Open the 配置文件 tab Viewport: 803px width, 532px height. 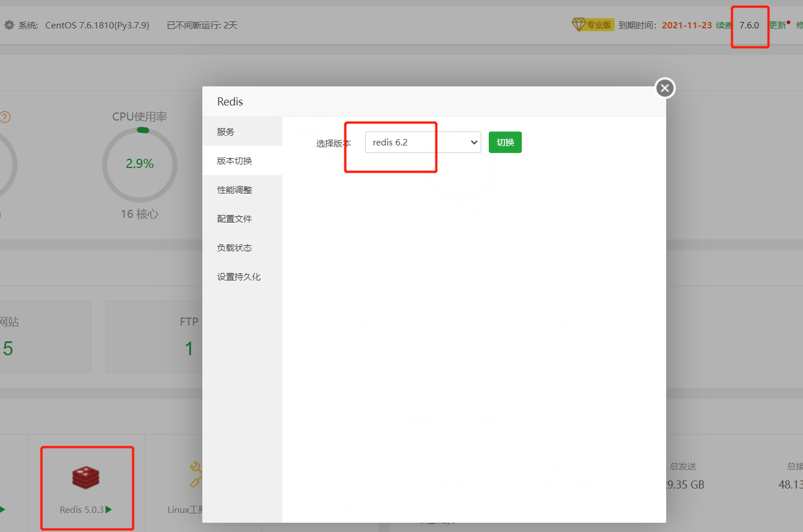pyautogui.click(x=242, y=218)
